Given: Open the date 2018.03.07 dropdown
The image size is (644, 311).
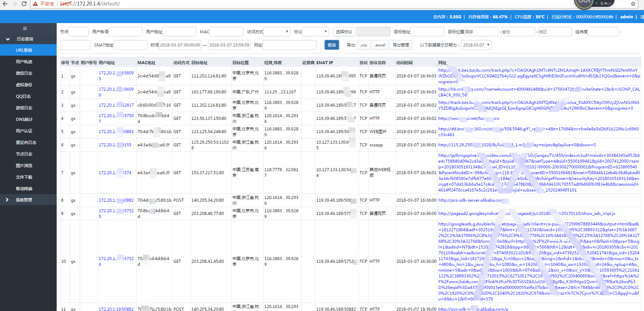Looking at the screenshot, I should coord(476,45).
